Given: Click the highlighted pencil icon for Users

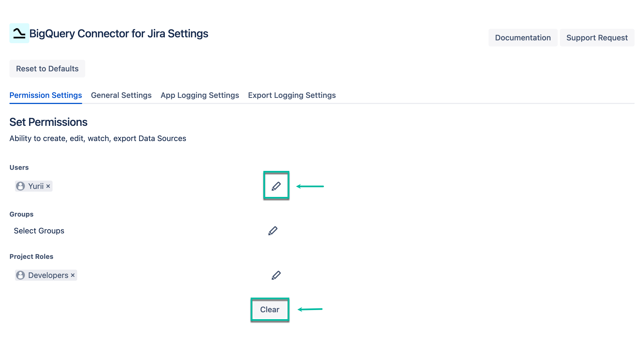Looking at the screenshot, I should coord(276,186).
